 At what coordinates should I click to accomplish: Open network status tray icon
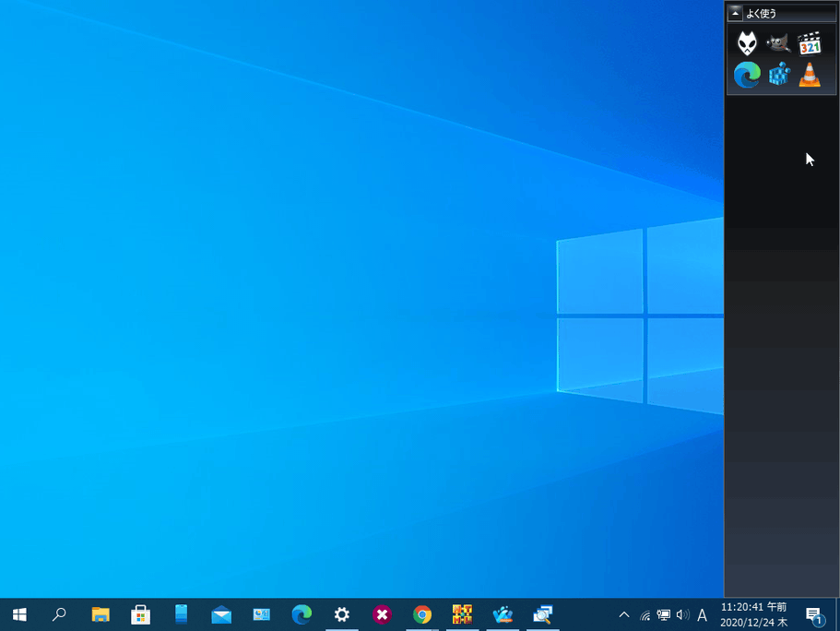pos(645,615)
